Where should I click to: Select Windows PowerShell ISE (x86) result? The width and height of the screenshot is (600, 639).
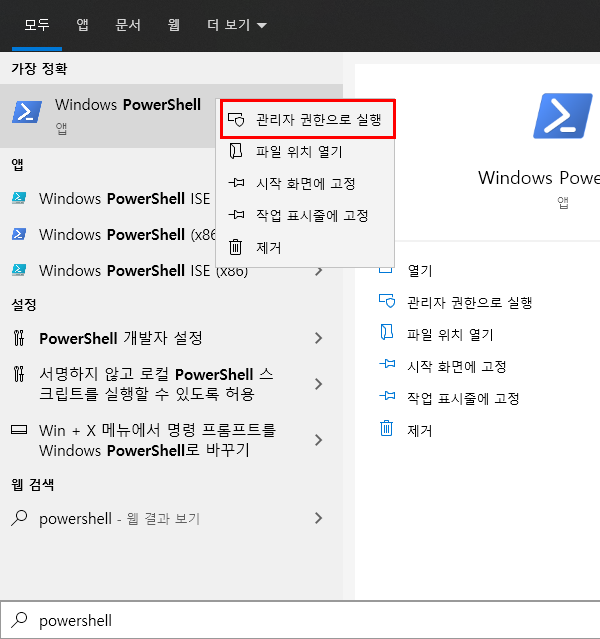pos(171,271)
